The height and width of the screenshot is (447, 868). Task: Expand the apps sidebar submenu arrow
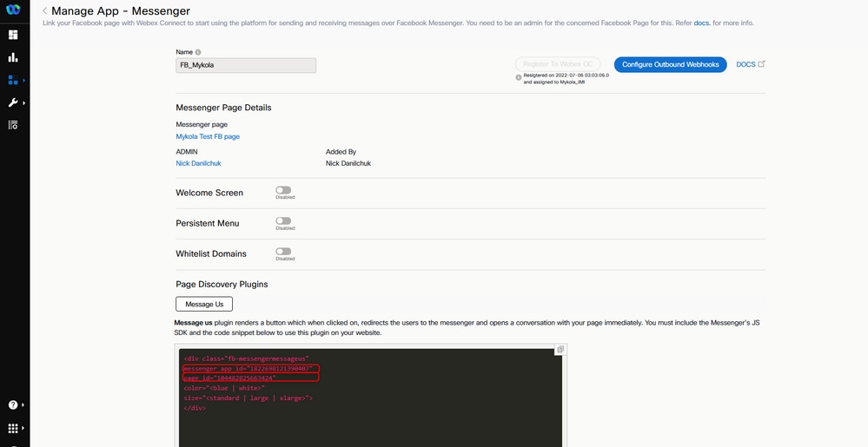pos(23,80)
